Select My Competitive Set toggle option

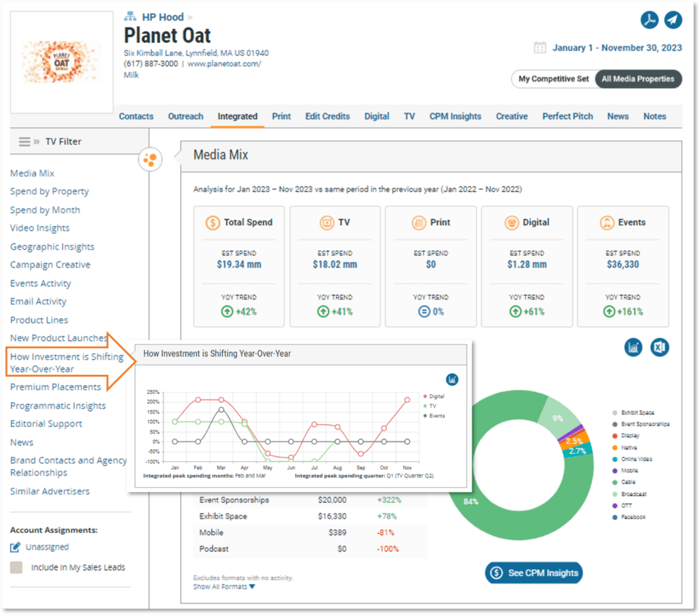(x=554, y=79)
